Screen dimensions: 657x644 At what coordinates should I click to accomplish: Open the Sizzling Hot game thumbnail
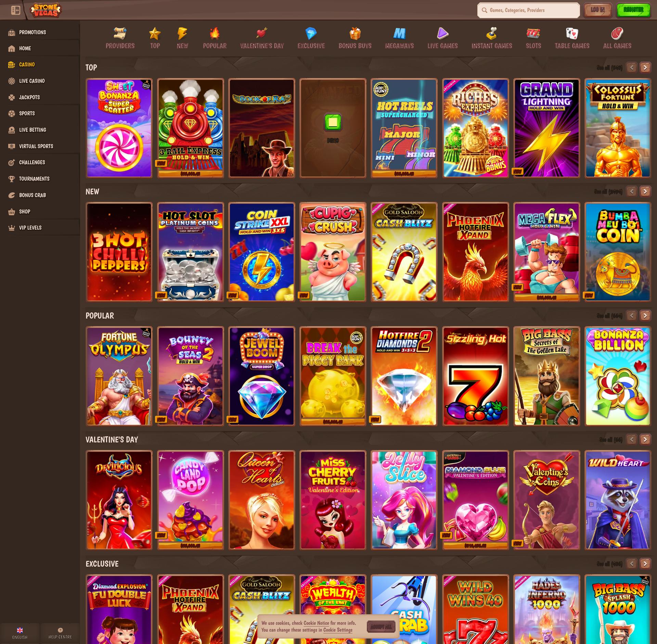point(475,376)
